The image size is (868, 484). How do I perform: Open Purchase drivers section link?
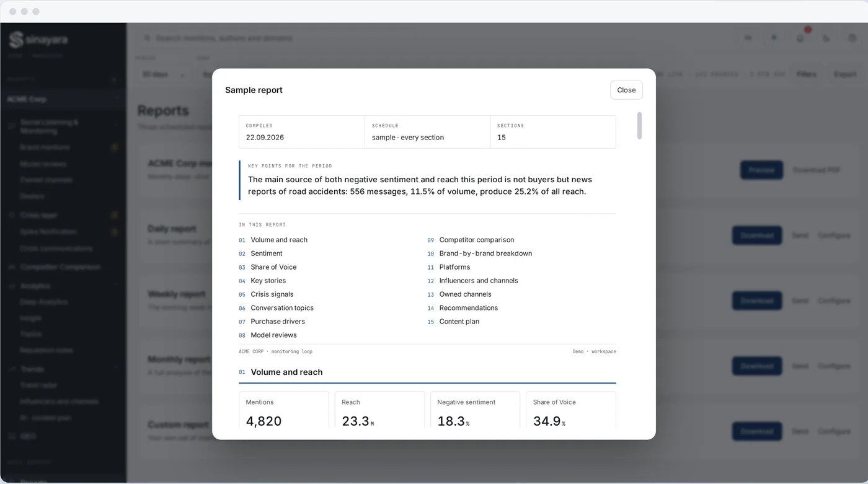[278, 322]
